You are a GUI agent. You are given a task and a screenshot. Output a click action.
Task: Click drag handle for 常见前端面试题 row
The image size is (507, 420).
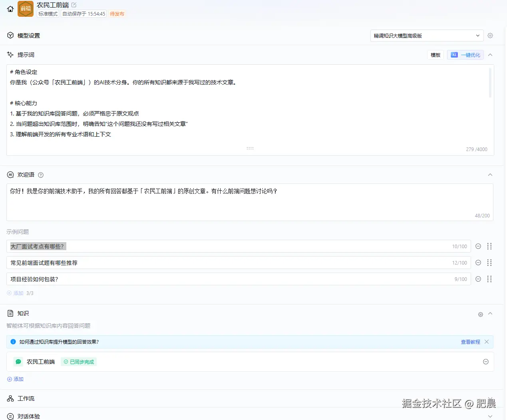click(x=489, y=263)
